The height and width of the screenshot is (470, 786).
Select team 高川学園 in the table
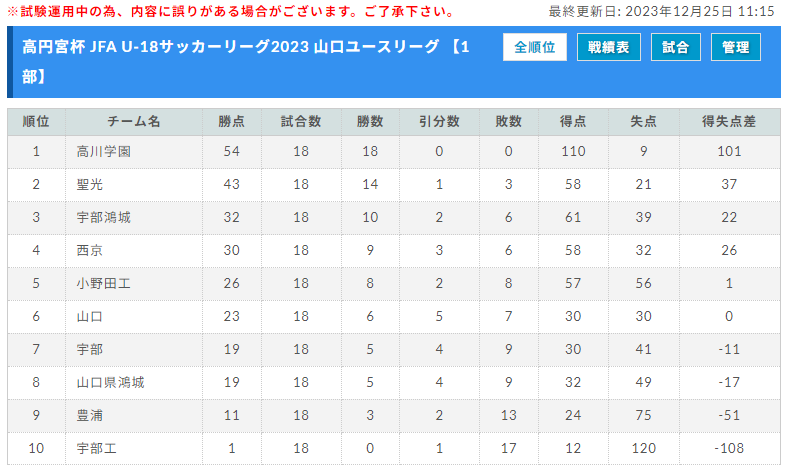104,152
